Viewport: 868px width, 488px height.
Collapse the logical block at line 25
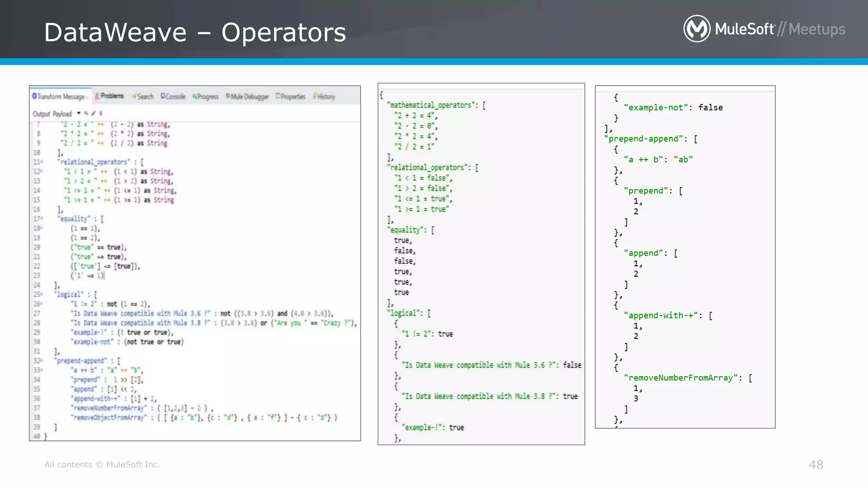(x=42, y=294)
